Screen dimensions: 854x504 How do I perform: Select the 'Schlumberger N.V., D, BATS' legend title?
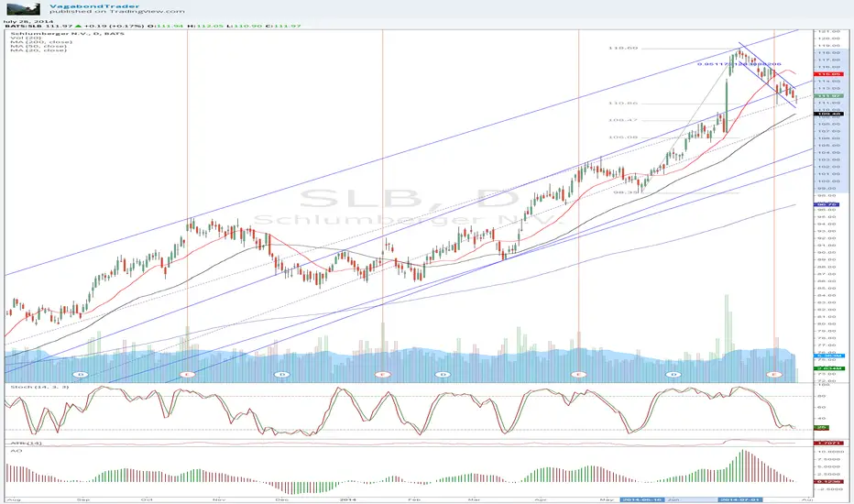(67, 34)
